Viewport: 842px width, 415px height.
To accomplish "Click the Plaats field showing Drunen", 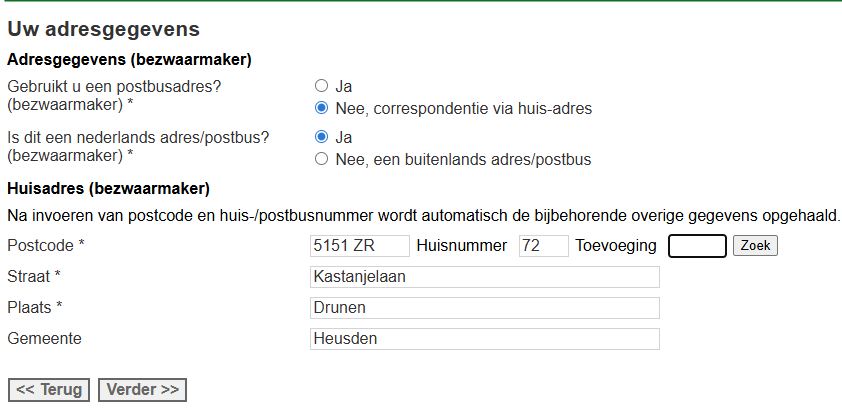I will [x=485, y=308].
